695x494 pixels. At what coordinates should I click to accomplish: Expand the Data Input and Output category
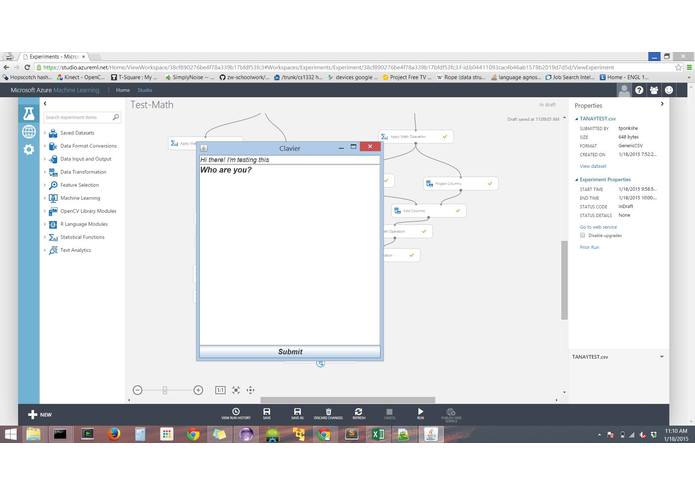tap(45, 159)
